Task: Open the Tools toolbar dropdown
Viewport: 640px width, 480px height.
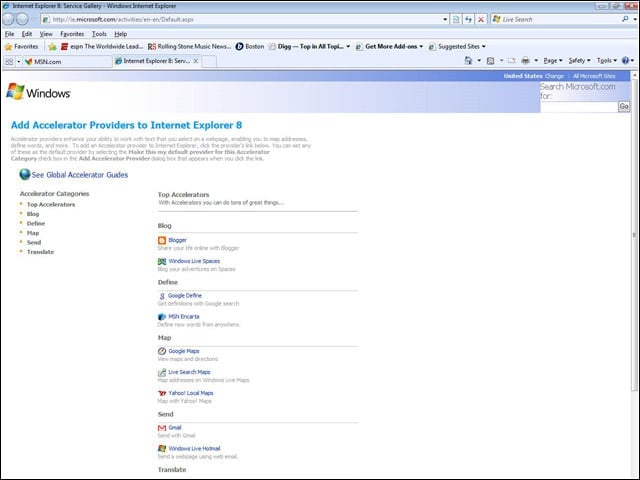Action: coord(607,60)
